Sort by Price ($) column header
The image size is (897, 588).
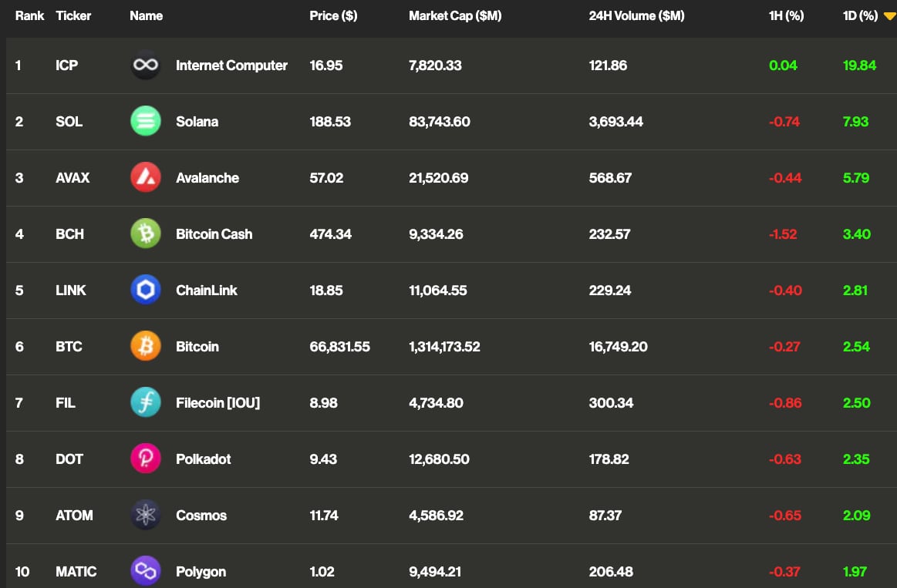(x=333, y=15)
